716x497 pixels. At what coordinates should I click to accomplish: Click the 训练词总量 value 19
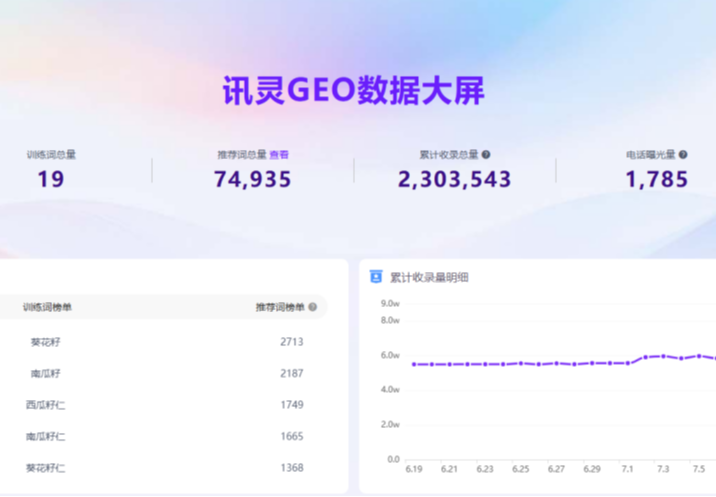(x=51, y=179)
